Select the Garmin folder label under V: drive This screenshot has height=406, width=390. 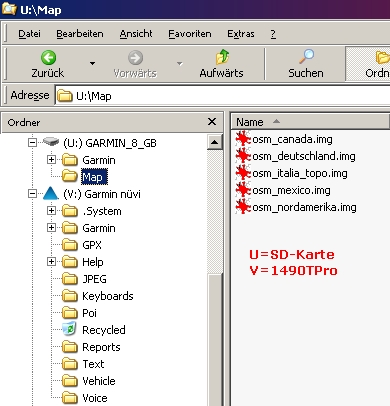pos(99,228)
